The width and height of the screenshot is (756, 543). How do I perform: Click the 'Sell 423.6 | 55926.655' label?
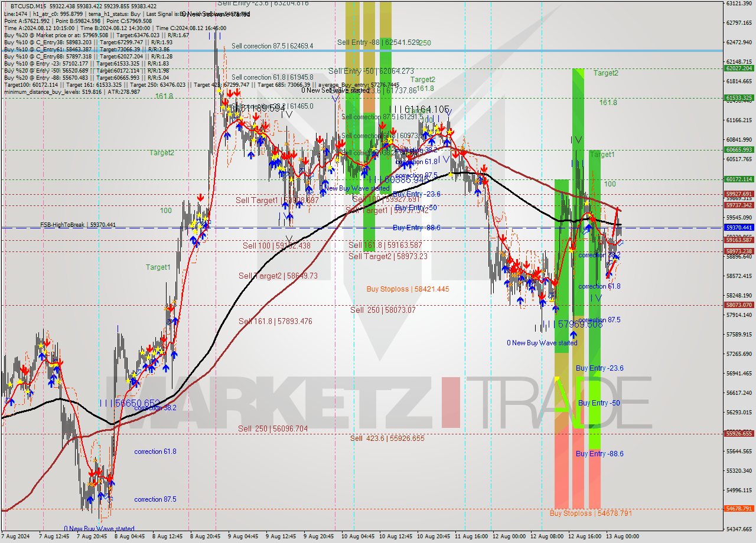pos(387,438)
